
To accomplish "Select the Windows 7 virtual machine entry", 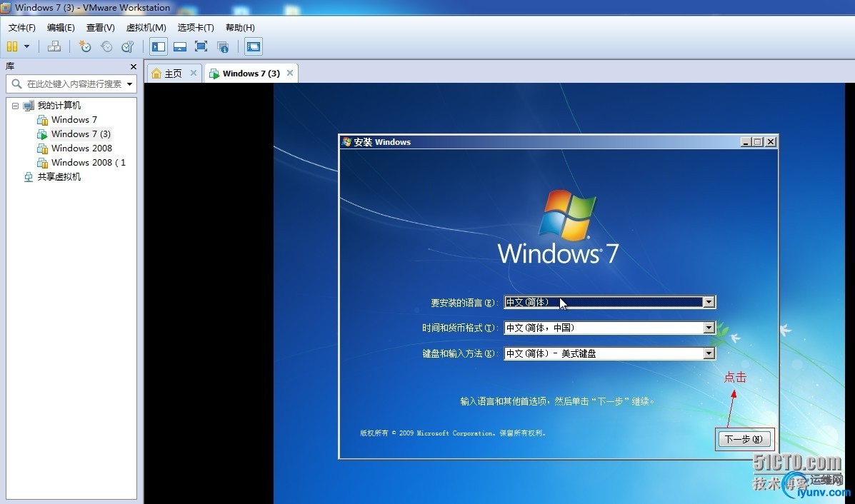I will 74,120.
